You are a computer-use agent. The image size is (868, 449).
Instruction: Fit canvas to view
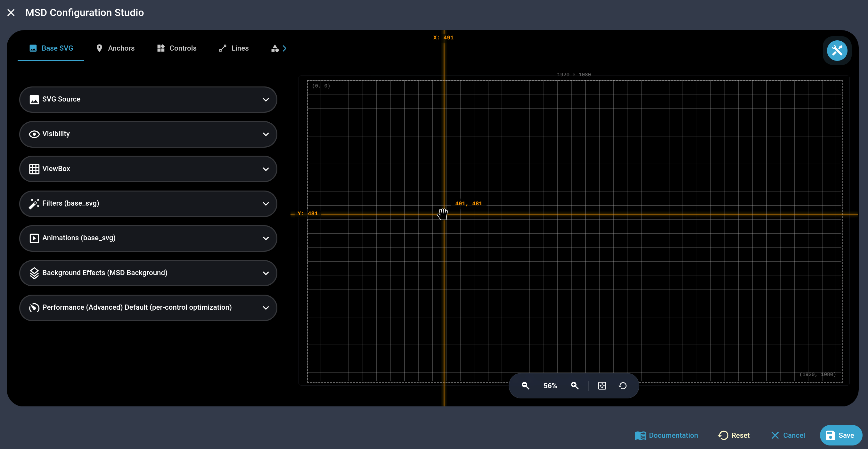click(602, 386)
